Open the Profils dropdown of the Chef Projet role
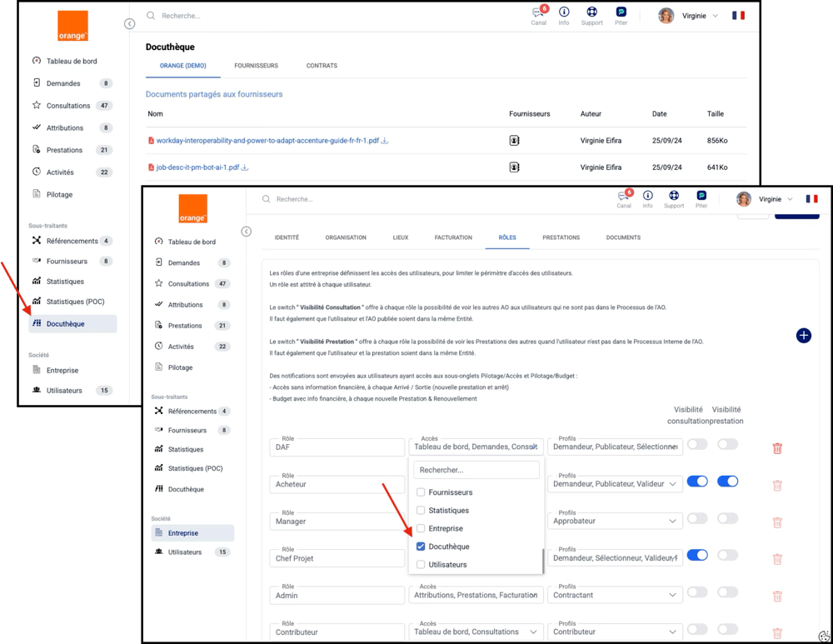This screenshot has width=833, height=644. 616,558
